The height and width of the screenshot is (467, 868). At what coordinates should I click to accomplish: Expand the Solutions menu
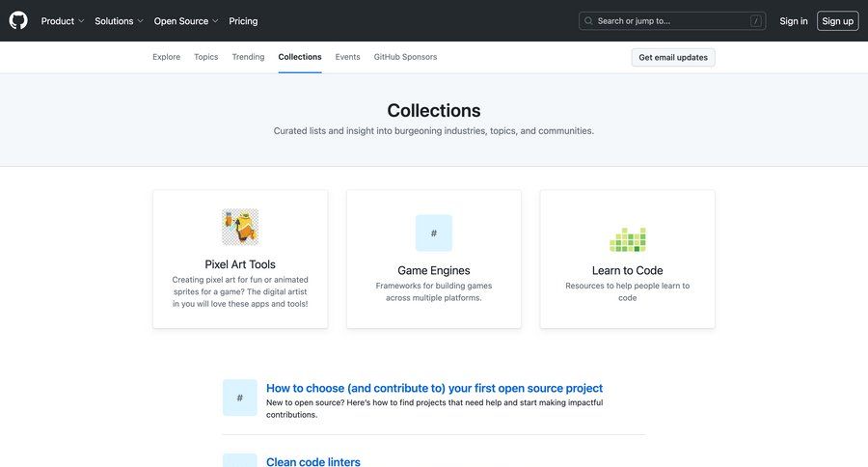pyautogui.click(x=119, y=21)
